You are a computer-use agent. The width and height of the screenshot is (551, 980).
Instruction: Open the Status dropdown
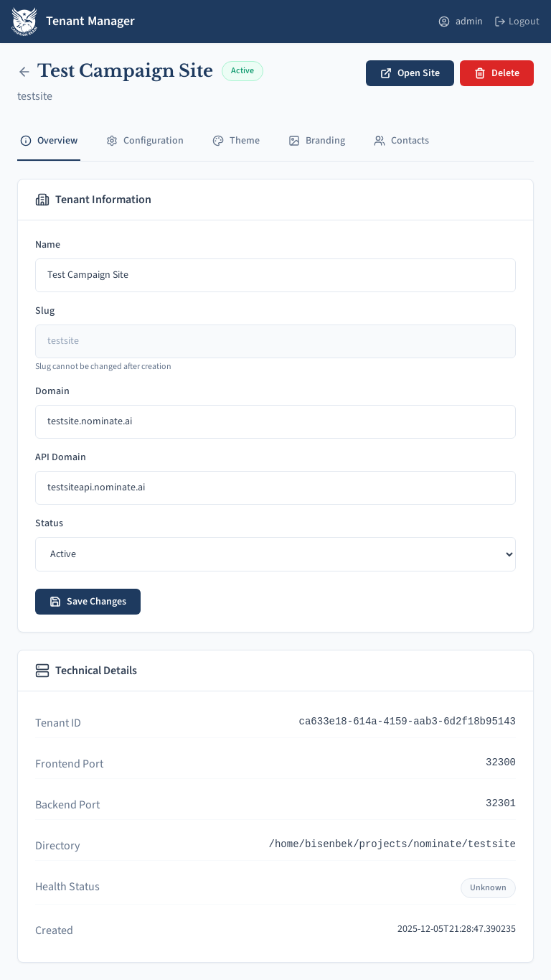tap(275, 554)
